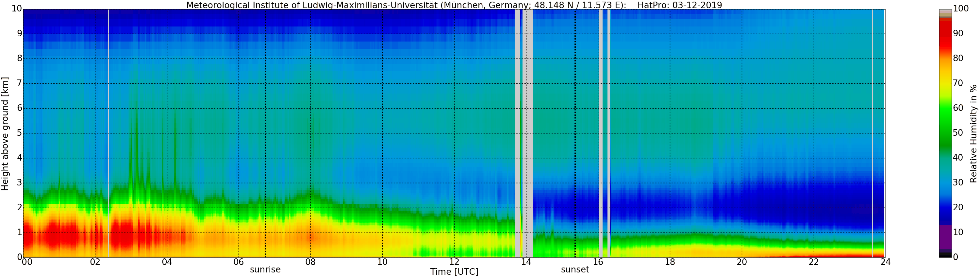Click time axis tick label '18'

click(x=670, y=262)
